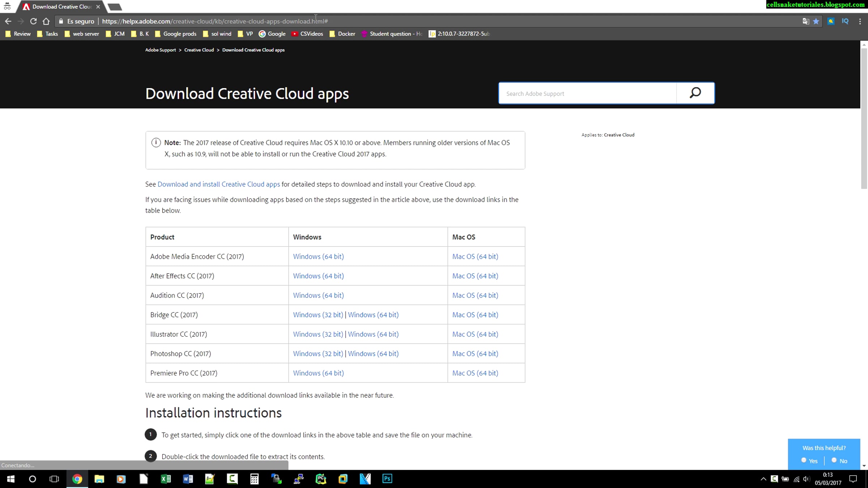Close the Download Creative Cloud tab
This screenshot has height=488, width=868.
98,7
